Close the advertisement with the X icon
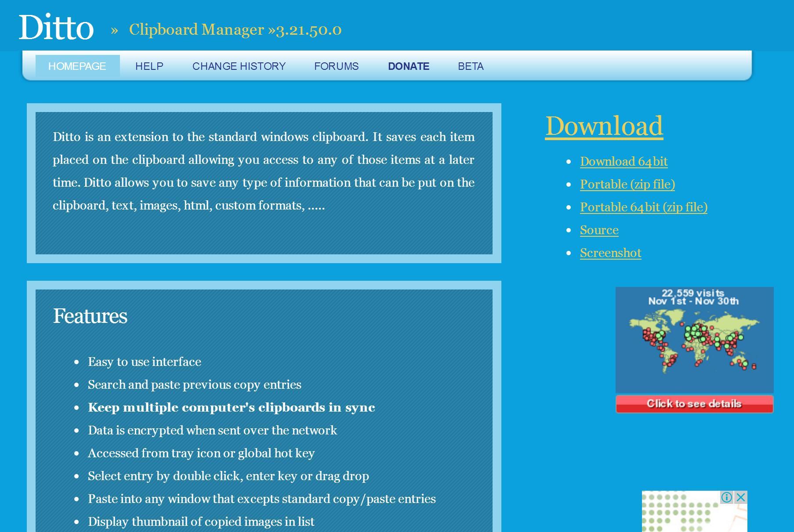The image size is (794, 532). coord(741,497)
